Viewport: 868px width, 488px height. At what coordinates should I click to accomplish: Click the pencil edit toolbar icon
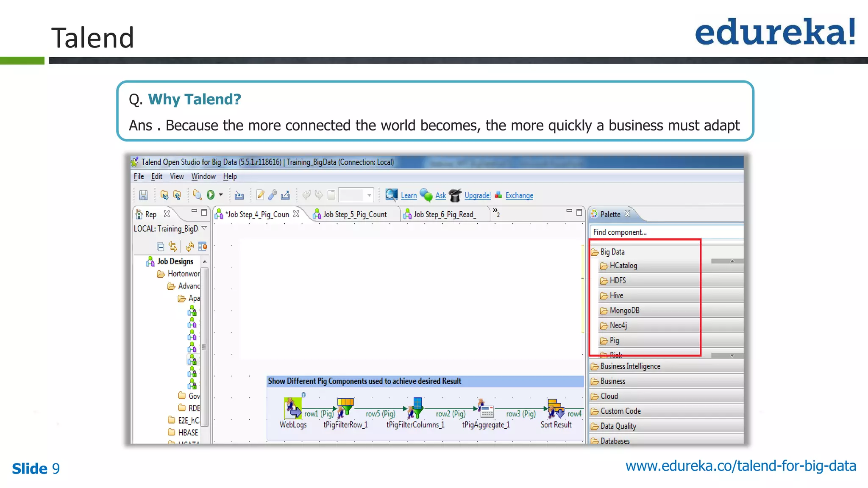click(x=260, y=195)
